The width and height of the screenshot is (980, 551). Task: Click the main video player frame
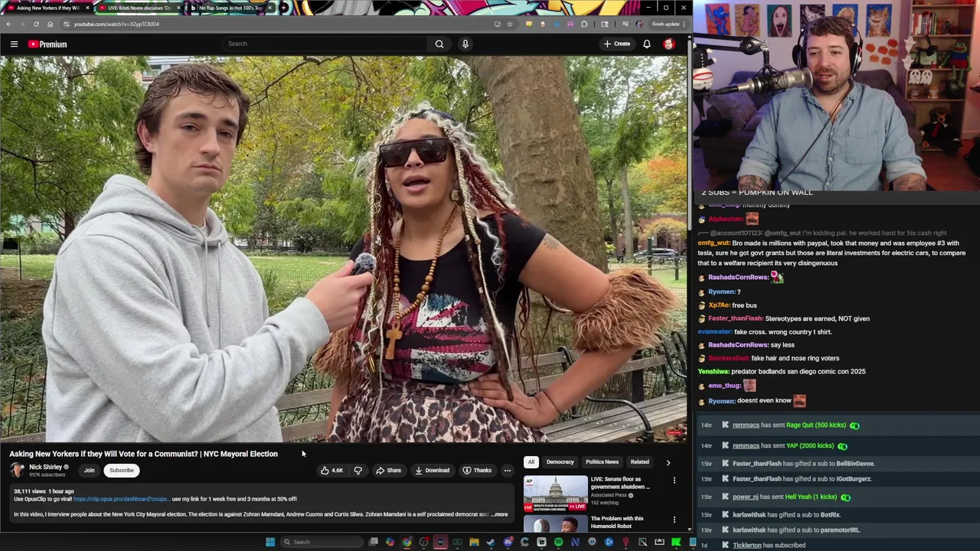(344, 249)
